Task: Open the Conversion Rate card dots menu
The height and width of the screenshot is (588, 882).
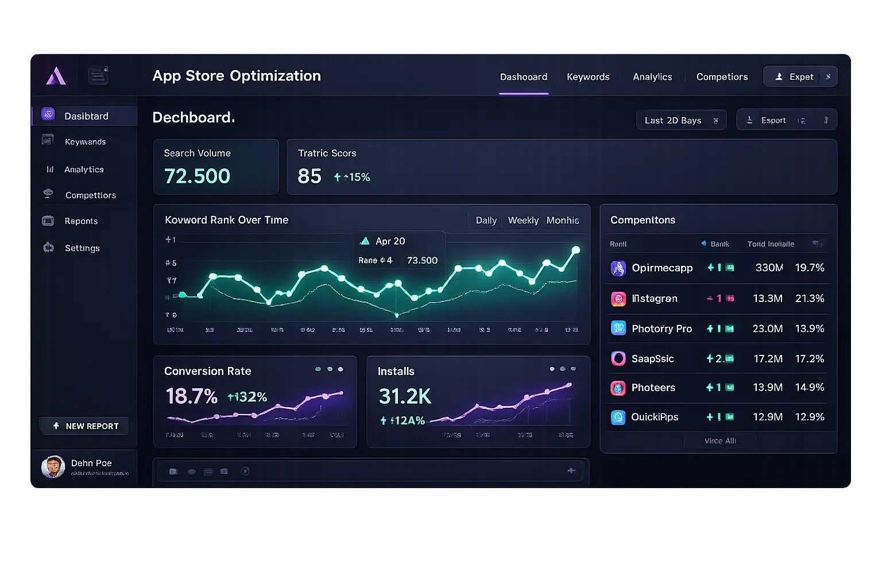Action: 329,369
